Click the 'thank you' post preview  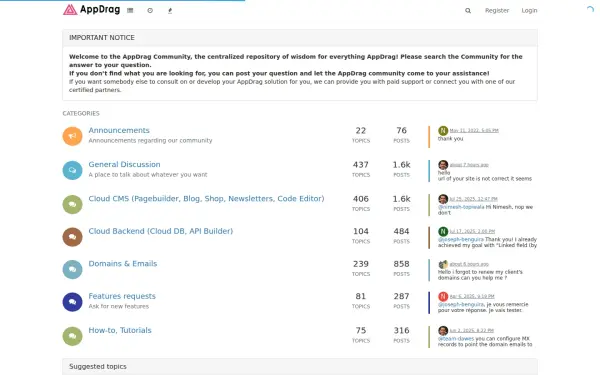coord(450,139)
